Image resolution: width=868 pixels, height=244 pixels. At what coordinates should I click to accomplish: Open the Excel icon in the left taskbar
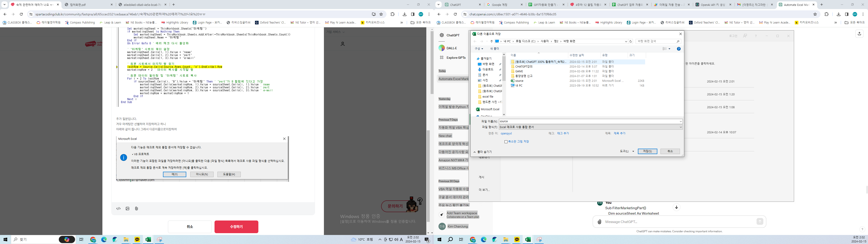coord(148,240)
